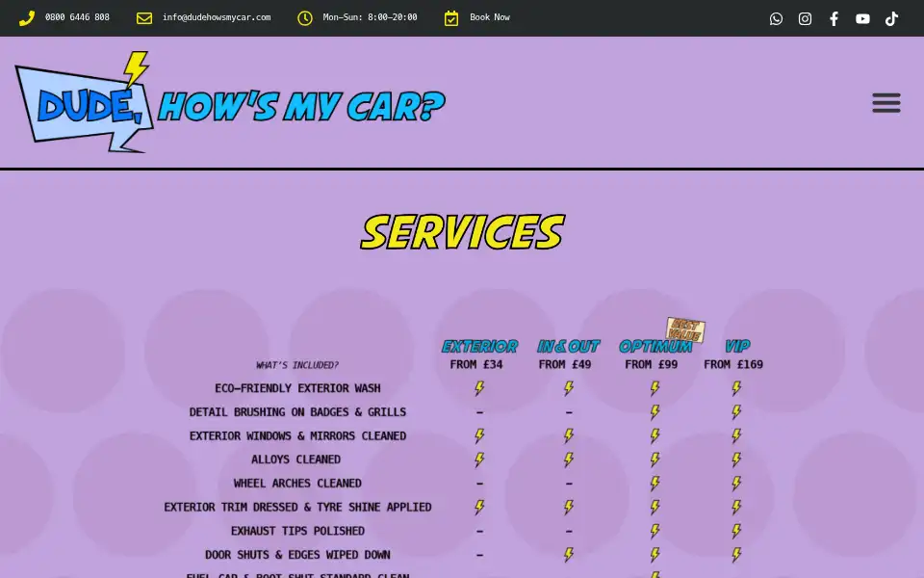This screenshot has width=924, height=578.
Task: Click the Mon–Sun: 8:00–20:00 hours text
Action: pyautogui.click(x=370, y=17)
